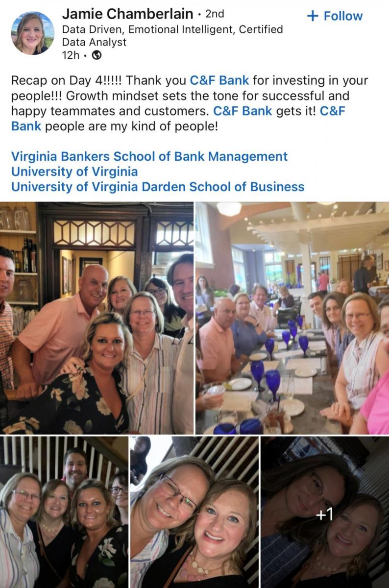View the bar group photo with pink shirt man
The height and width of the screenshot is (588, 389).
[97, 318]
